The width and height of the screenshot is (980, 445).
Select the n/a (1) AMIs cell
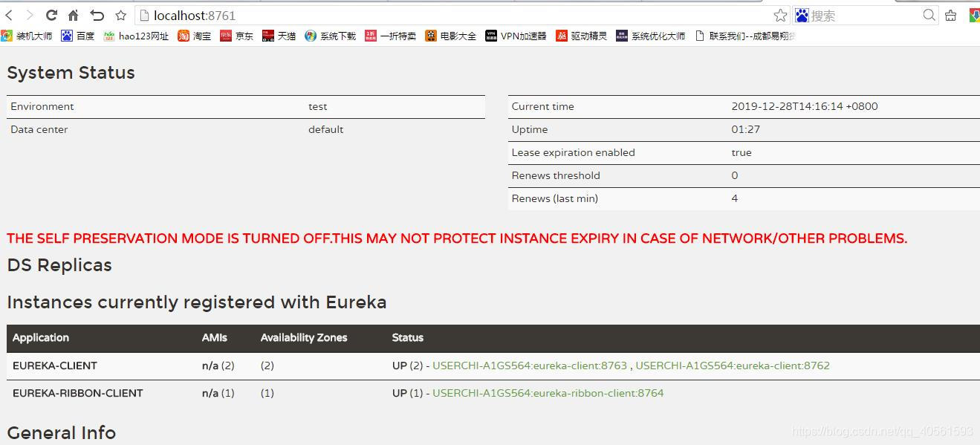218,393
